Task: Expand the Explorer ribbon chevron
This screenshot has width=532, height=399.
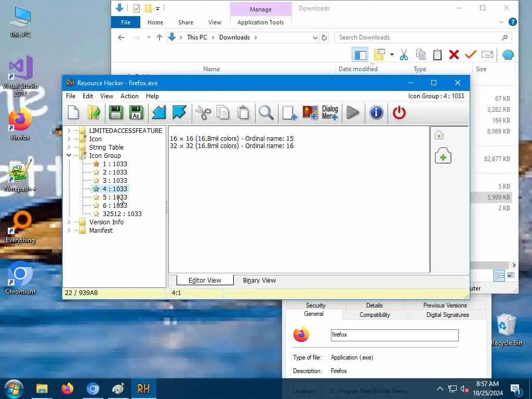Action: (501, 22)
